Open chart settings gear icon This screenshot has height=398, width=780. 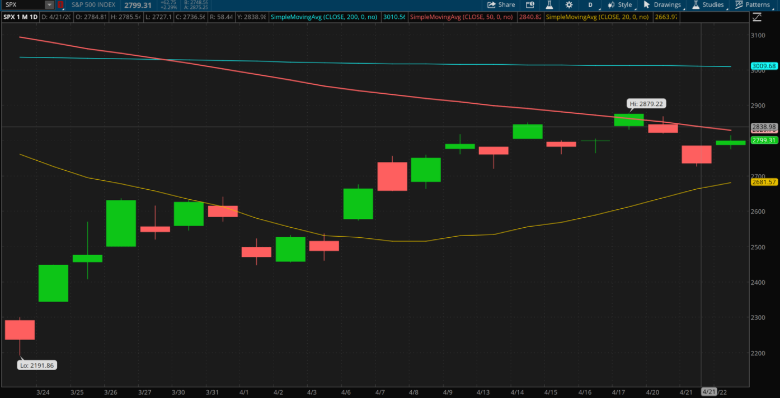click(569, 4)
